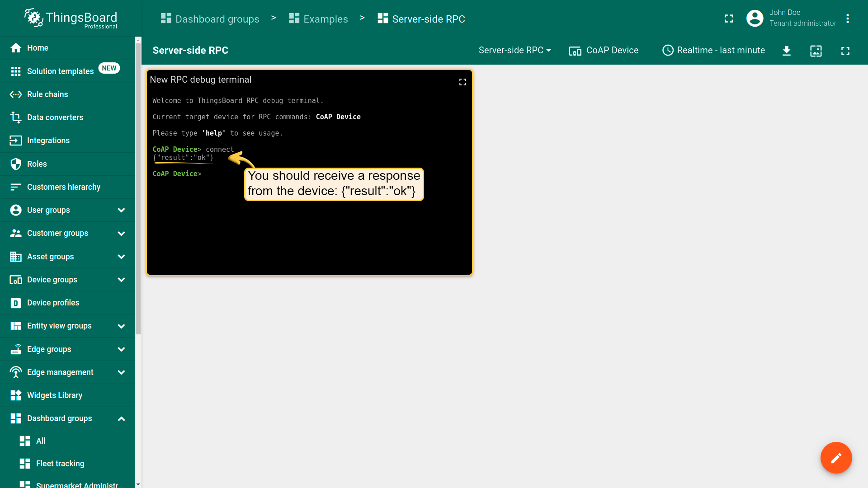Image resolution: width=868 pixels, height=488 pixels.
Task: Toggle fullscreen icon in top header
Action: (x=729, y=19)
